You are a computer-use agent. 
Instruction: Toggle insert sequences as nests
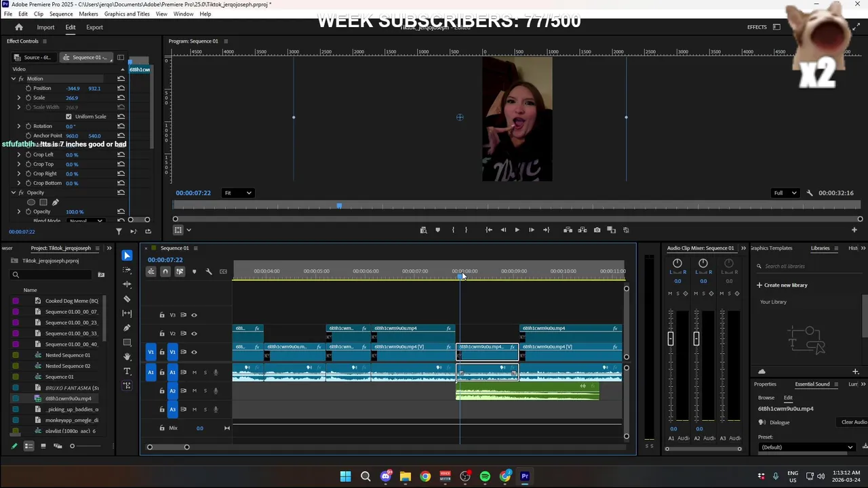(151, 271)
